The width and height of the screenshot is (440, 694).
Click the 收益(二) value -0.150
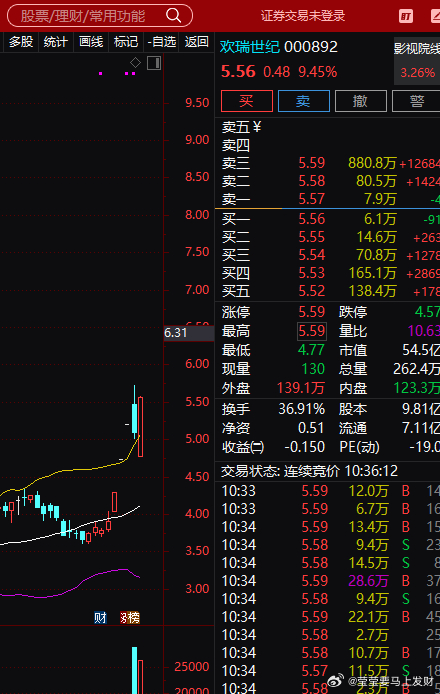pyautogui.click(x=305, y=447)
